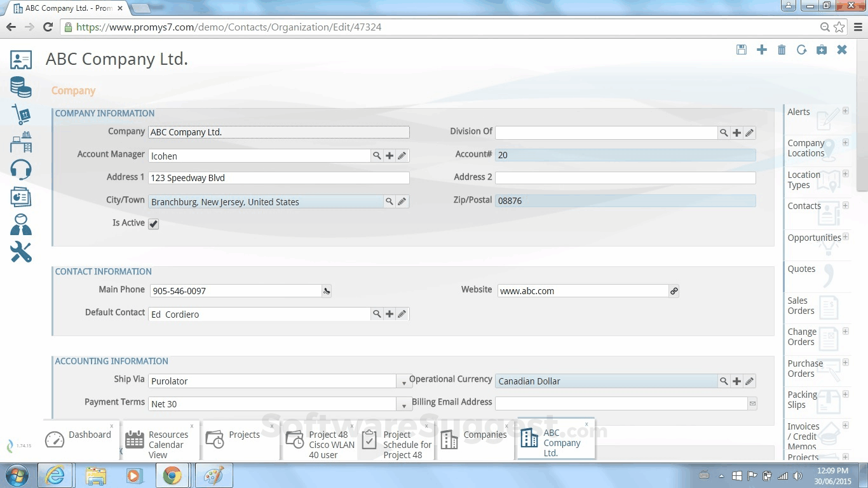Switch to the Dashboard tab
868x488 pixels.
80,440
